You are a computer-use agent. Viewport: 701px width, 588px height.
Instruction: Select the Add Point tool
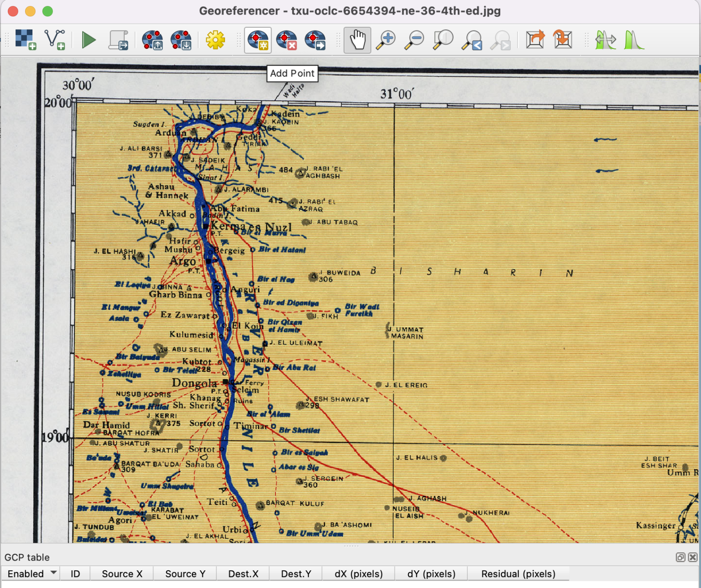pyautogui.click(x=258, y=40)
